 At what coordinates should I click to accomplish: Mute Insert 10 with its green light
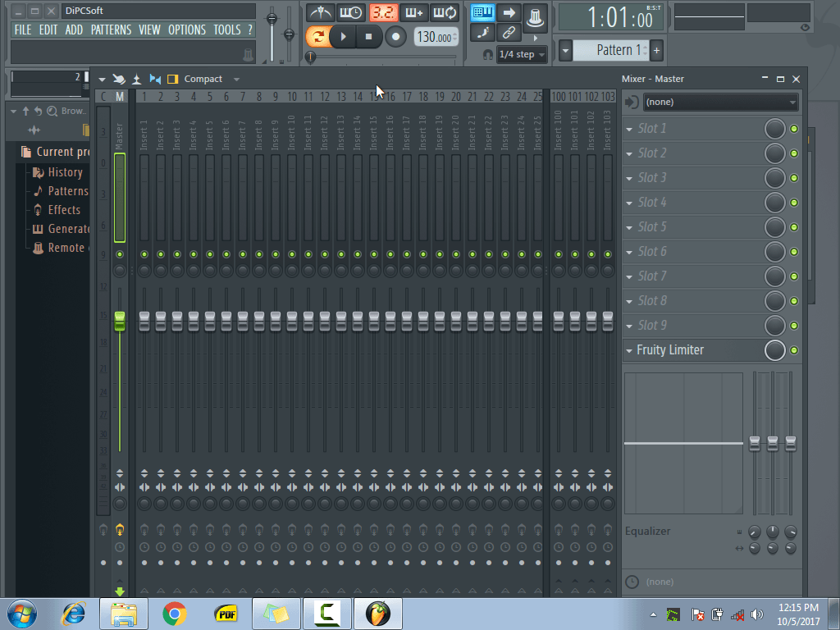(292, 254)
